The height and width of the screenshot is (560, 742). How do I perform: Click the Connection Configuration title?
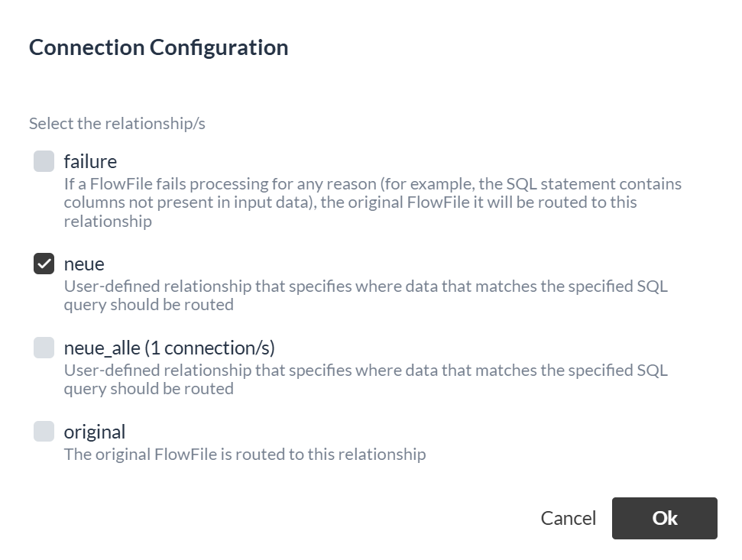[x=158, y=47]
